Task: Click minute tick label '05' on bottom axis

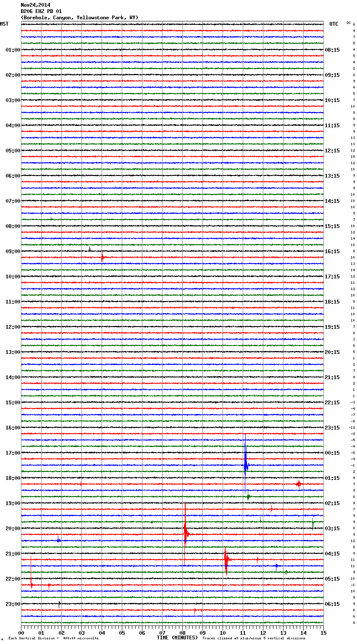Action: coord(122,633)
